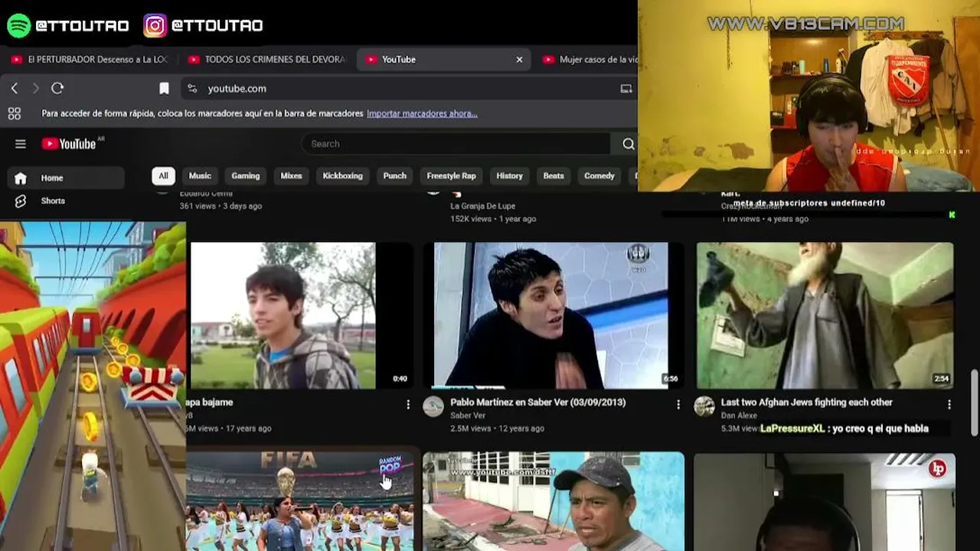Image resolution: width=980 pixels, height=551 pixels.
Task: Filter the feed by History
Action: point(509,176)
